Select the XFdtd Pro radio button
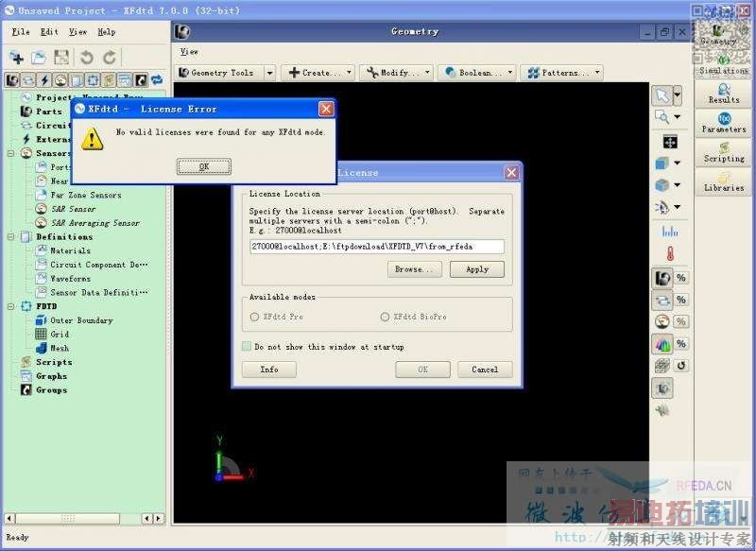Viewport: 756px width, 551px height. (254, 317)
